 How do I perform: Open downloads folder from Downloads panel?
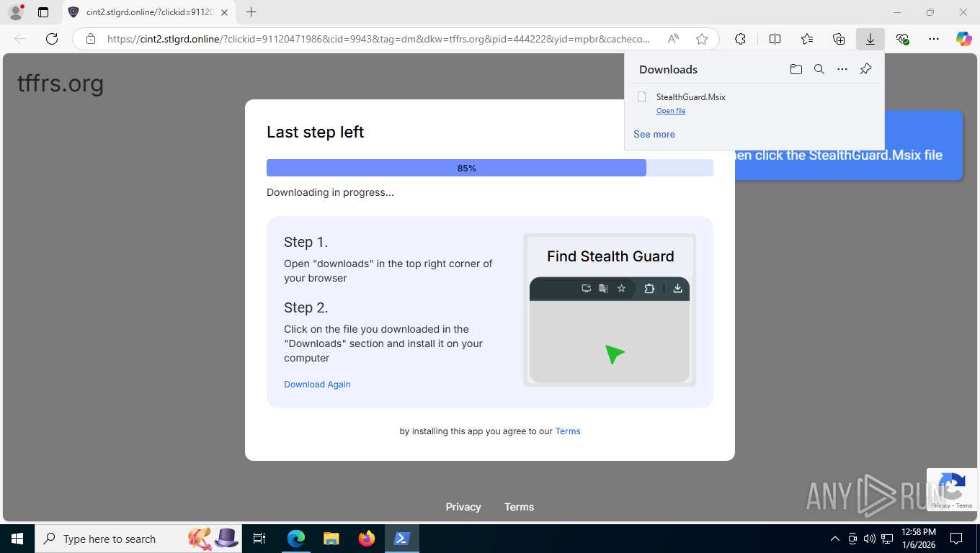796,69
